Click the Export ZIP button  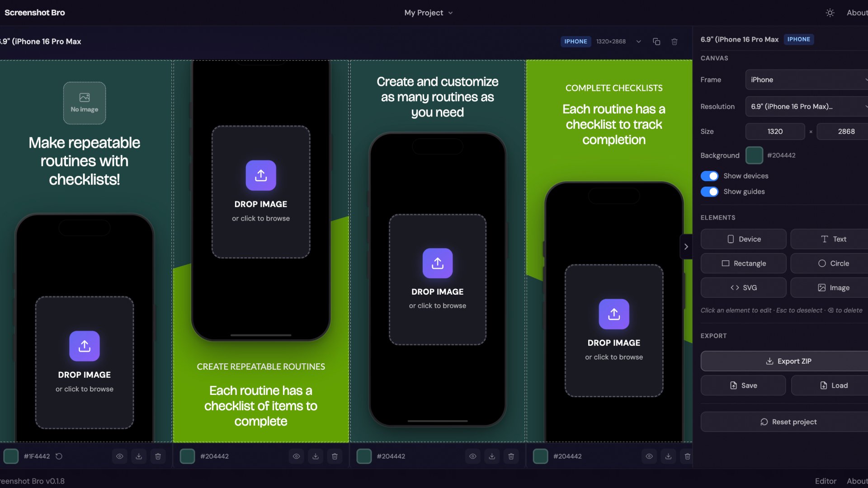[x=784, y=361]
